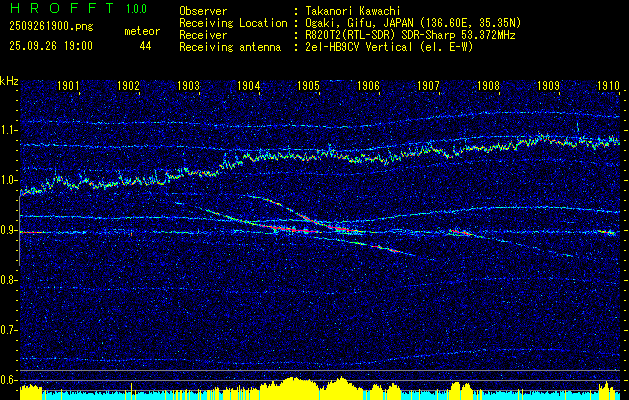Click the HROFFT title text

[x=62, y=8]
